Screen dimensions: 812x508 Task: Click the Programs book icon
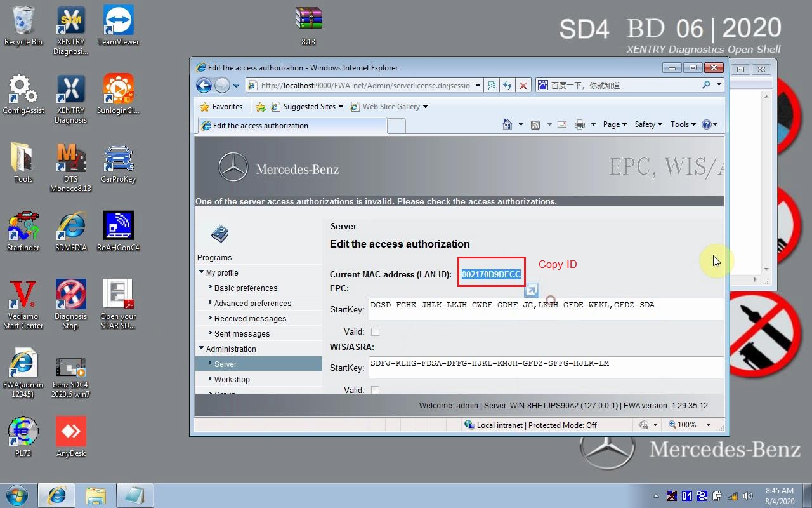click(x=219, y=234)
